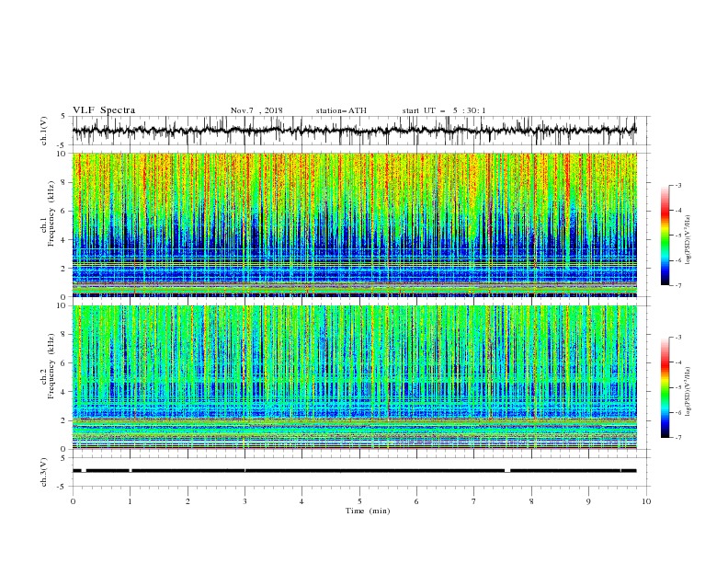Click the "ch.3(V)" axis label
728x563 pixels.
tap(44, 472)
